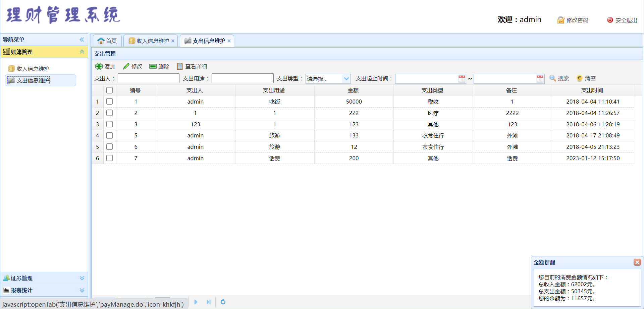Sort by the 编号 column header
This screenshot has width=644, height=309.
(136, 90)
